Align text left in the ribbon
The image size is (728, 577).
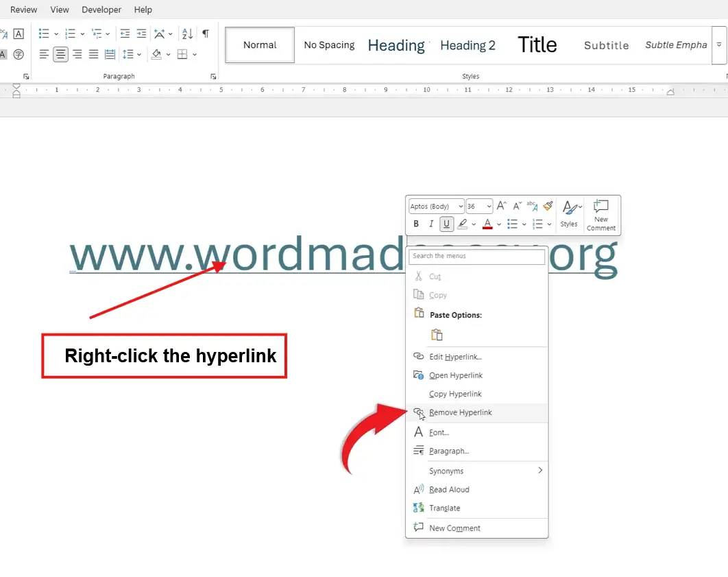click(x=44, y=54)
